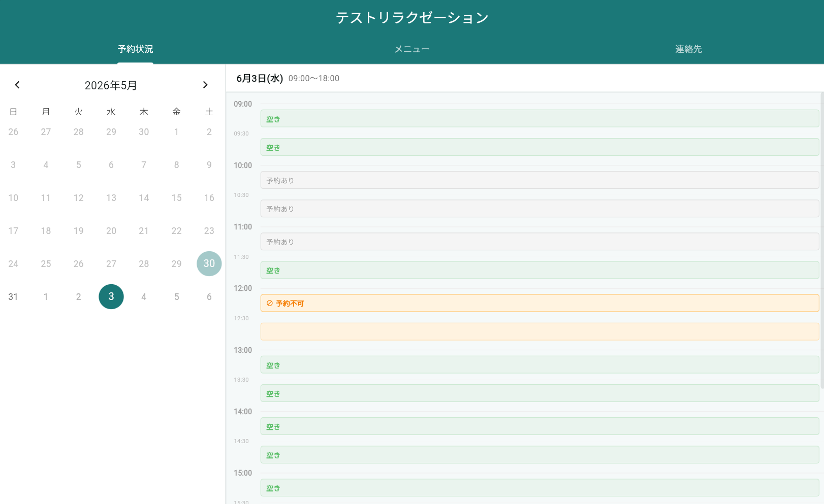This screenshot has height=504, width=824.
Task: Select May 13 in the calendar
Action: pos(111,198)
